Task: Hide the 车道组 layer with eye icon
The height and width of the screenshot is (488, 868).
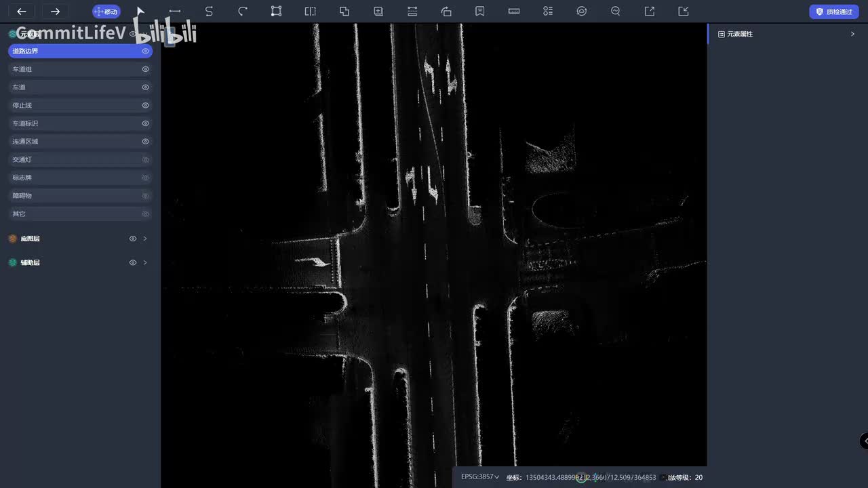Action: click(x=145, y=69)
